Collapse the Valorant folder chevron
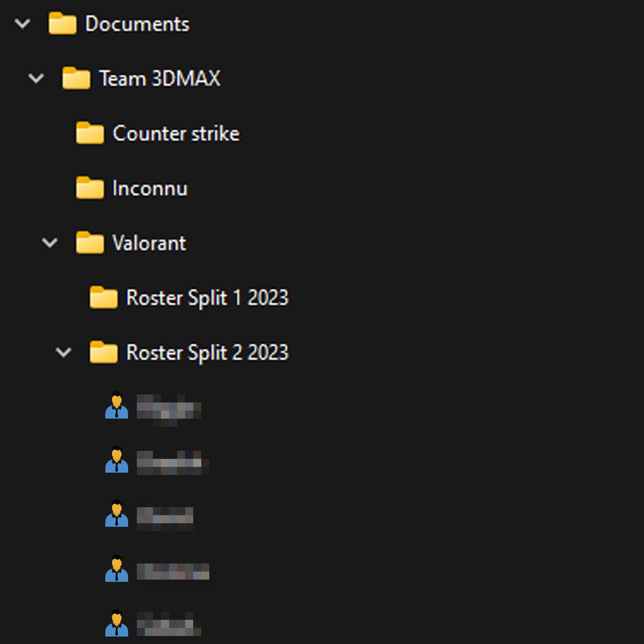 pos(50,243)
